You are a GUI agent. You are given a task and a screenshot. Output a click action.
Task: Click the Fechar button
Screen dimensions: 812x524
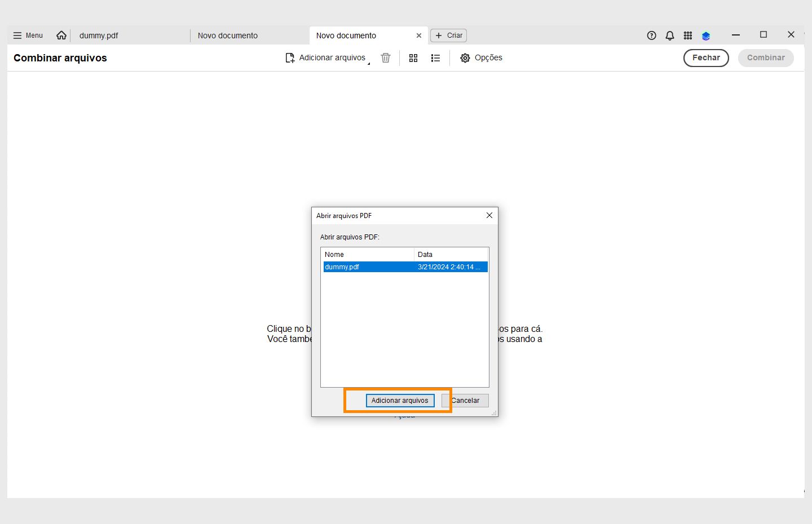coord(706,57)
